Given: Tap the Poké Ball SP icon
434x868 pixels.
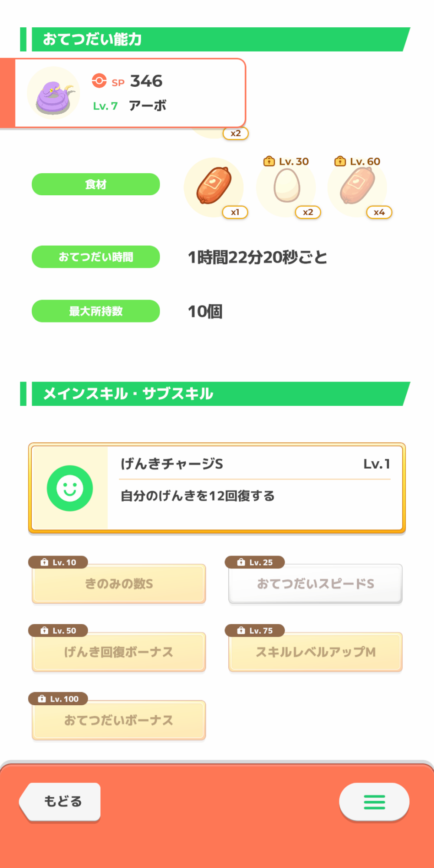Looking at the screenshot, I should [99, 81].
